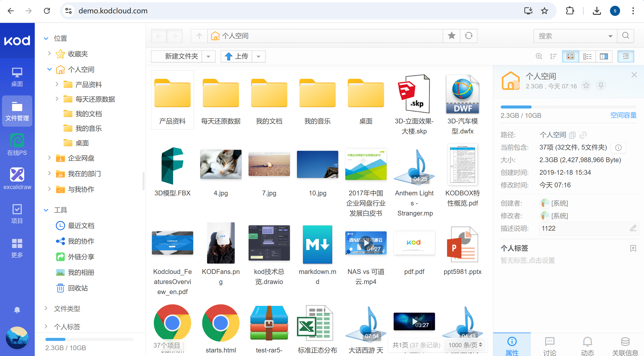The width and height of the screenshot is (644, 356).
Task: Copy path icon next to 个人空间
Action: pyautogui.click(x=572, y=135)
